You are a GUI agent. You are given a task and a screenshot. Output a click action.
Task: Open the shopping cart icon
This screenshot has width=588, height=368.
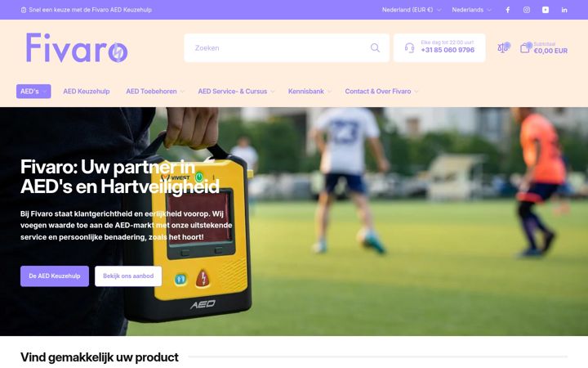coord(526,47)
